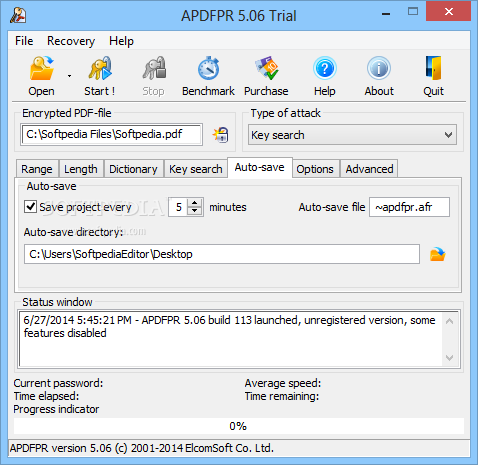The height and width of the screenshot is (465, 478).
Task: Click the auto-save minutes number field
Action: [179, 207]
